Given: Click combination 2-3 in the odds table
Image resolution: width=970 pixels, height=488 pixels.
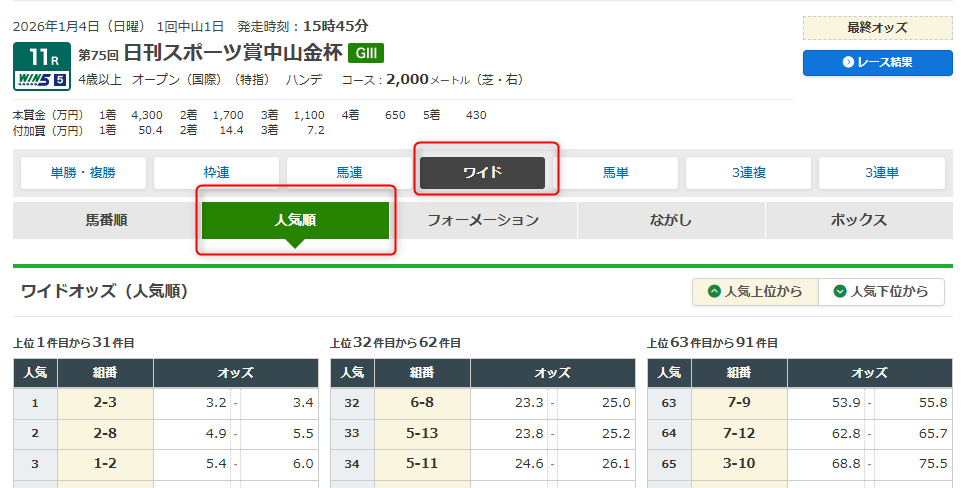Looking at the screenshot, I should point(105,403).
